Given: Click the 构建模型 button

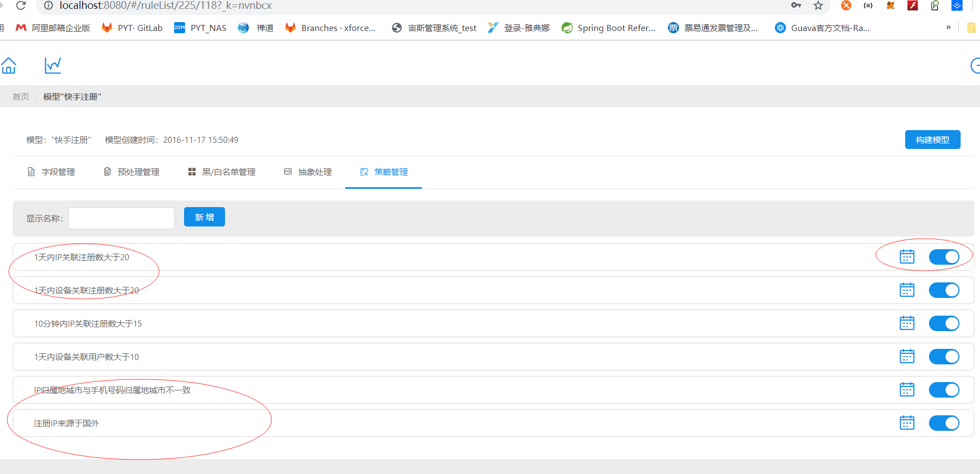Looking at the screenshot, I should pyautogui.click(x=933, y=140).
